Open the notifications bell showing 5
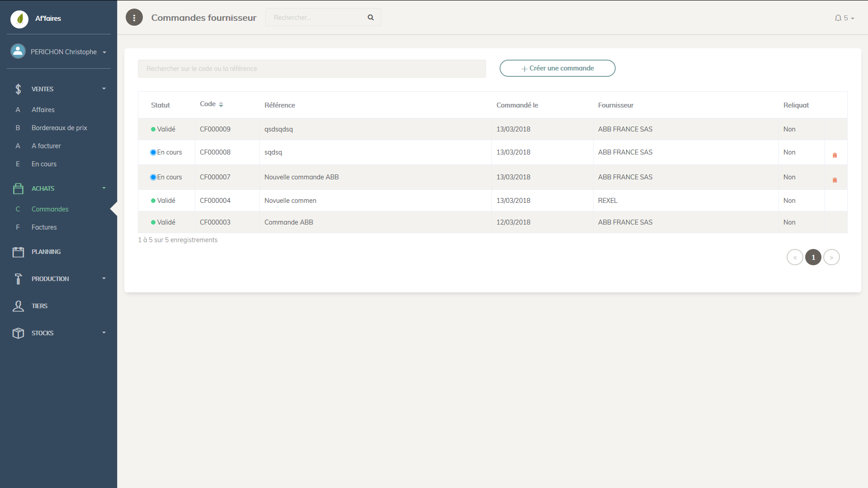This screenshot has width=868, height=488. 838,18
